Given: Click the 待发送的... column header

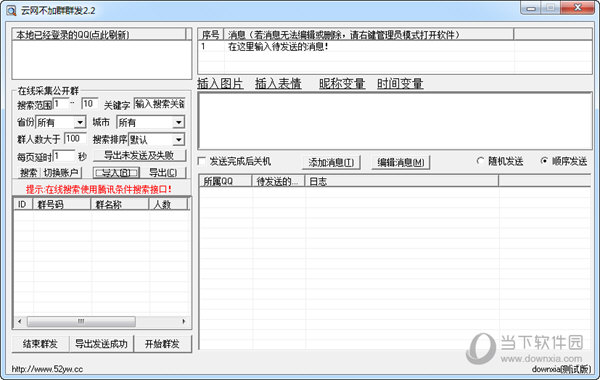Looking at the screenshot, I should point(278,181).
